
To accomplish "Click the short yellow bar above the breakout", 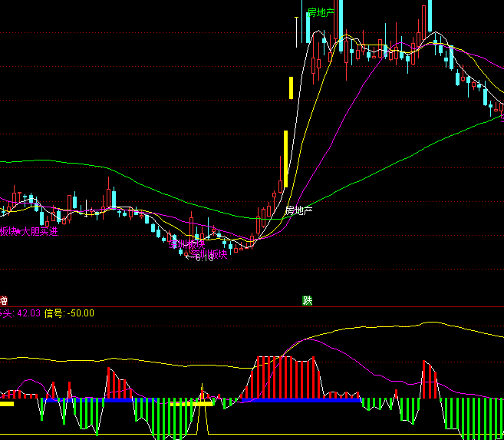I will [x=291, y=88].
